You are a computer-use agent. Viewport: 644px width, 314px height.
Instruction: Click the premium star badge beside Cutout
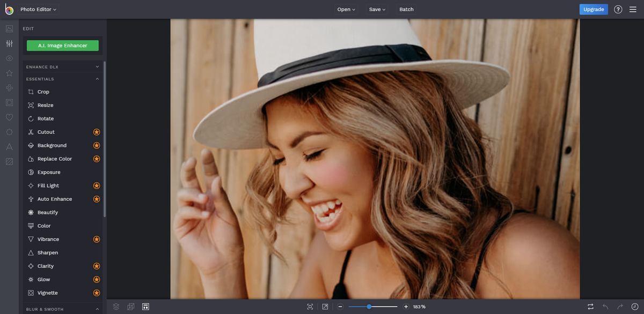97,132
